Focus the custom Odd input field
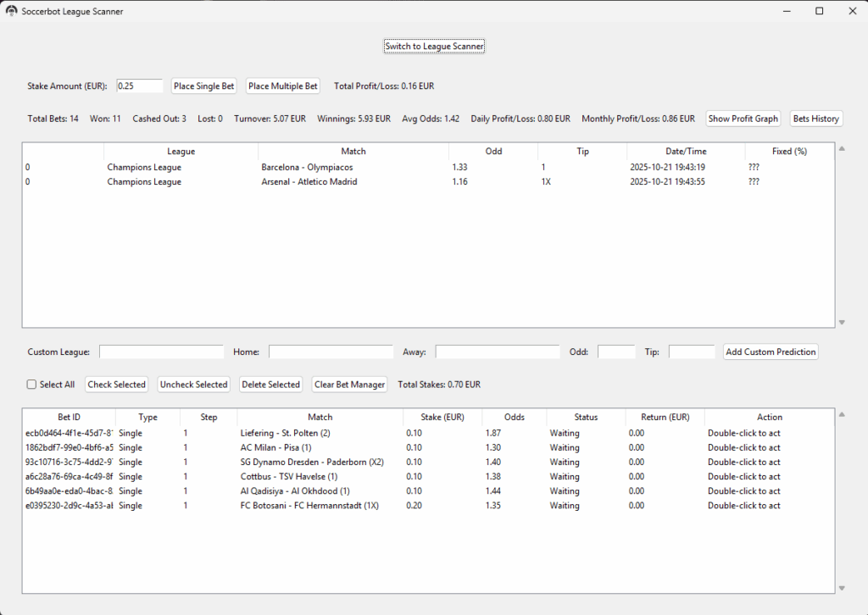The width and height of the screenshot is (868, 615). (616, 352)
